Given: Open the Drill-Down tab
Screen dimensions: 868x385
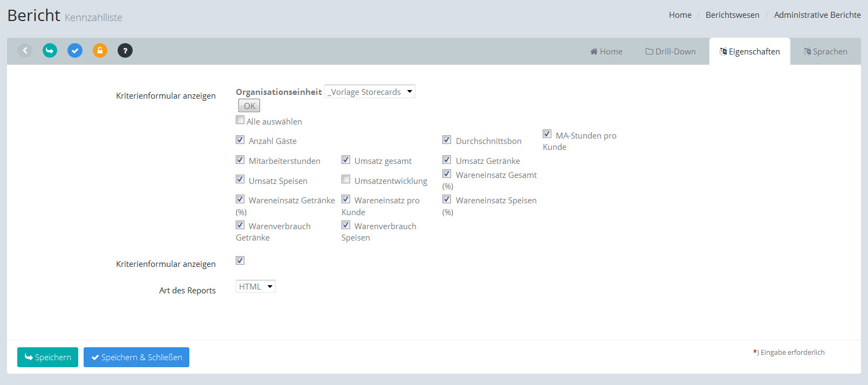Looking at the screenshot, I should pyautogui.click(x=671, y=52).
